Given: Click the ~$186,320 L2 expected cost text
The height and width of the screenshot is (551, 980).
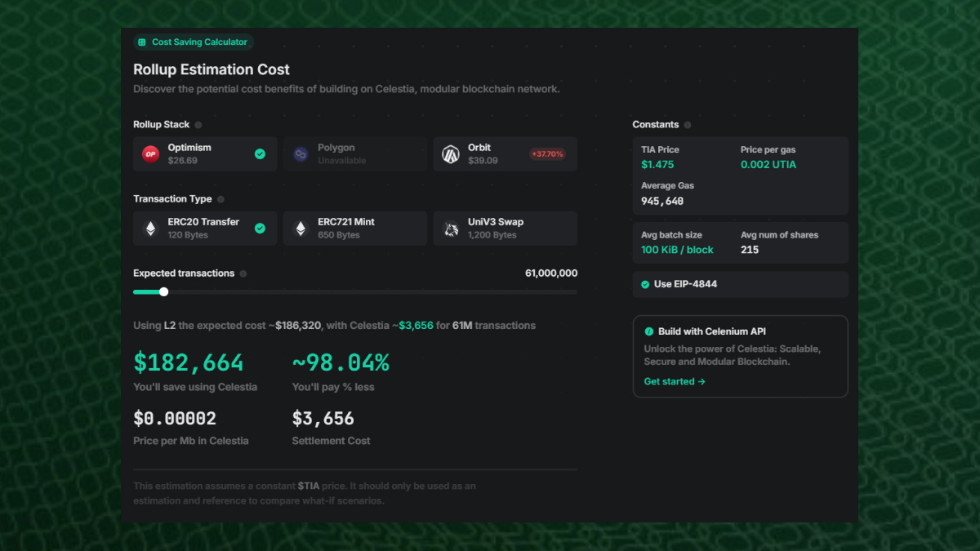Looking at the screenshot, I should coord(295,326).
